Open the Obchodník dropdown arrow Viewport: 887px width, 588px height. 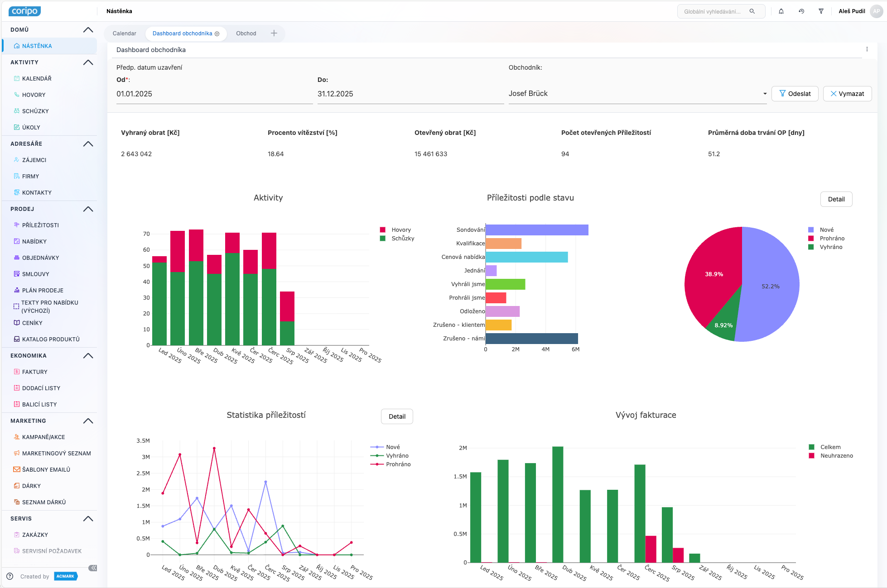(x=765, y=94)
